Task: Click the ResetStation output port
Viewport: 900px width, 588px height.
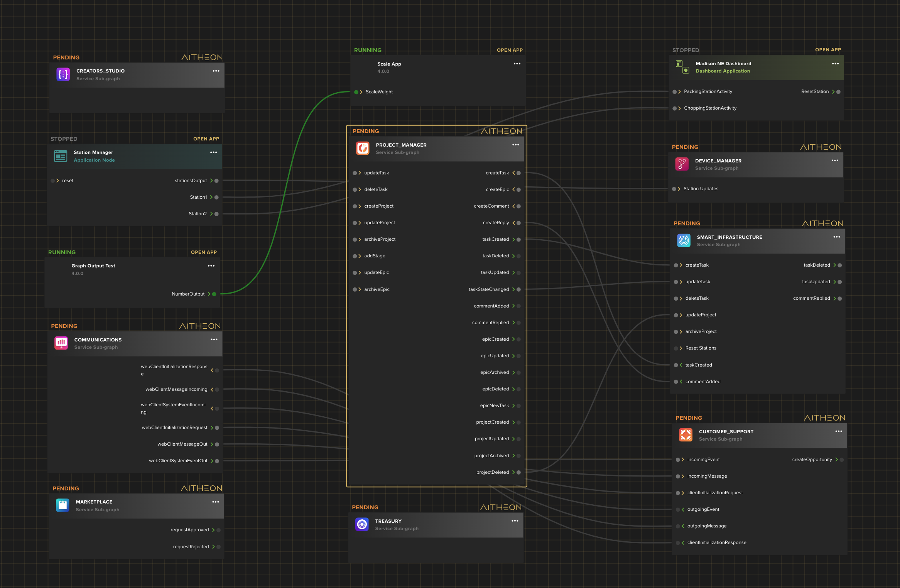Action: (838, 91)
